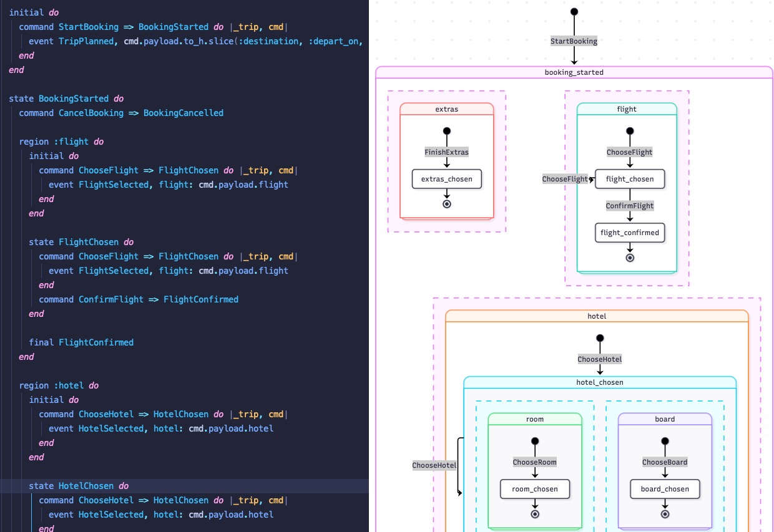Select the flight_chosen state node
Viewport: 774px width, 532px height.
(630, 179)
